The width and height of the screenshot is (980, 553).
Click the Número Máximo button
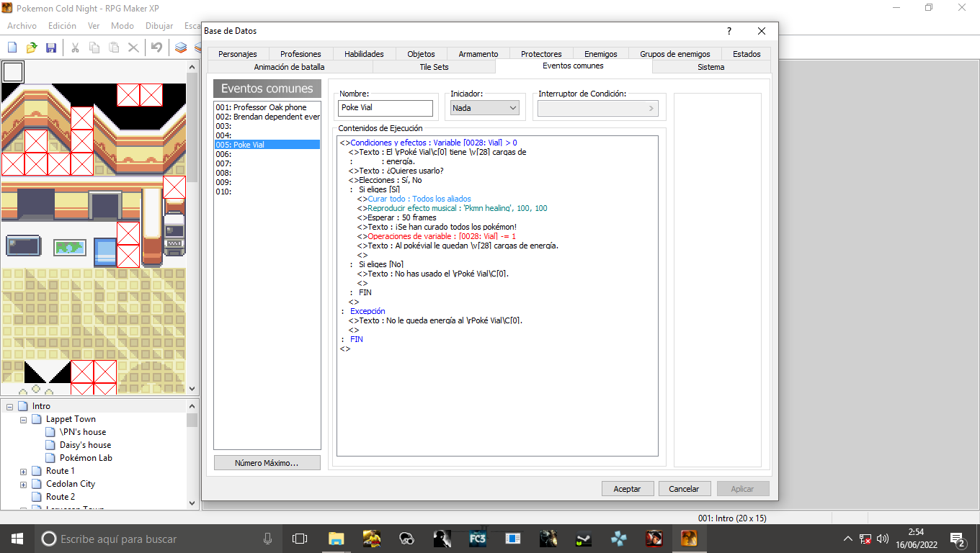(x=267, y=463)
